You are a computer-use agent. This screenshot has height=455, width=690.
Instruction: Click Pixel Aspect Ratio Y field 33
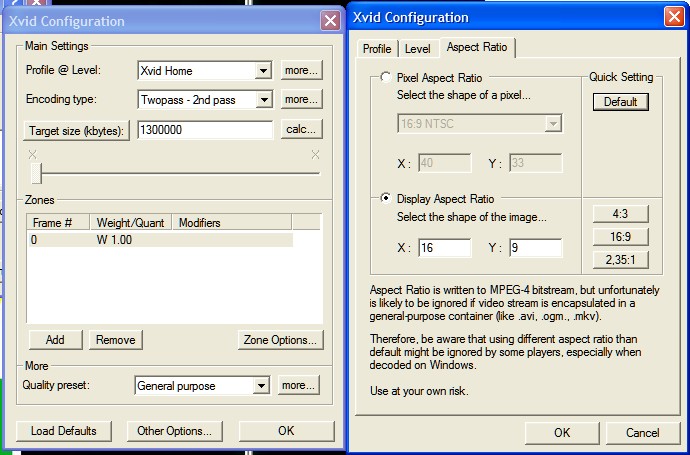(x=536, y=163)
